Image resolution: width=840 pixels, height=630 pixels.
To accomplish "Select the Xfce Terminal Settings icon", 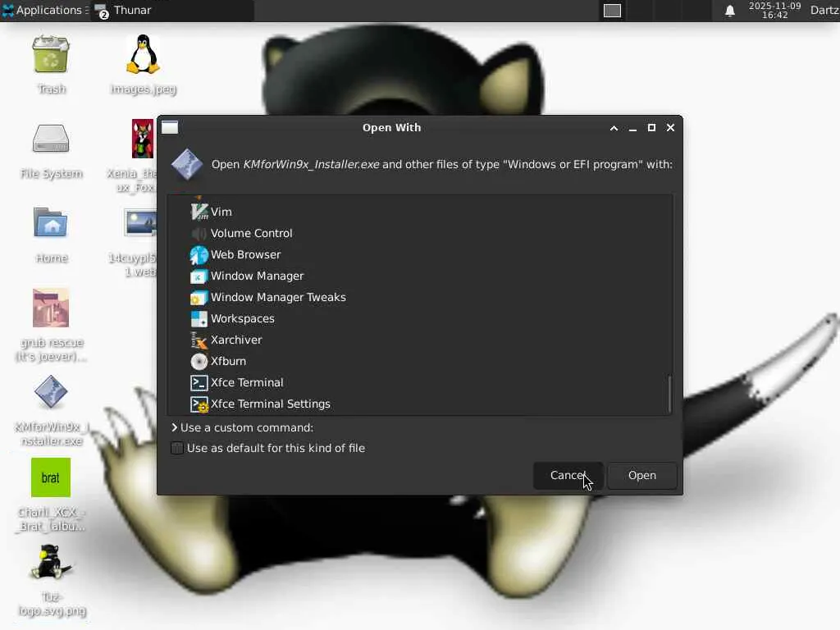I will coord(199,404).
